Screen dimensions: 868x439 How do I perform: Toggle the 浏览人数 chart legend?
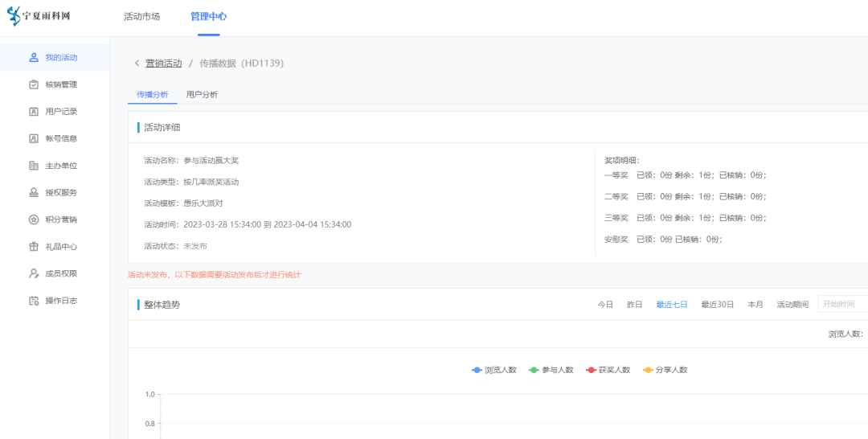tap(493, 370)
